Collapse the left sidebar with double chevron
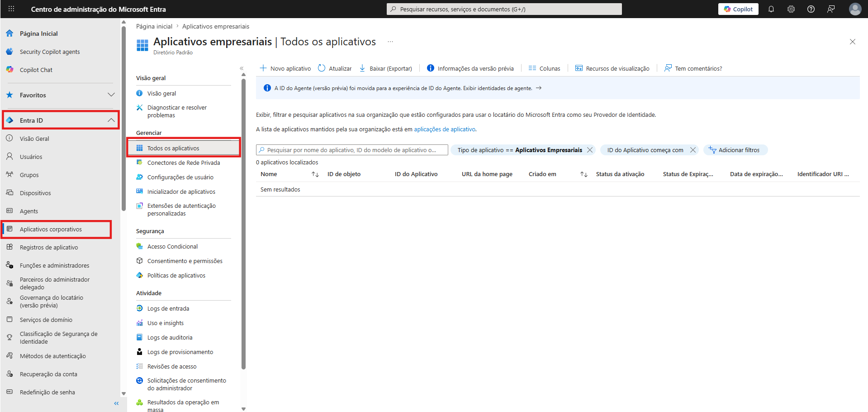This screenshot has width=868, height=412. tap(116, 403)
